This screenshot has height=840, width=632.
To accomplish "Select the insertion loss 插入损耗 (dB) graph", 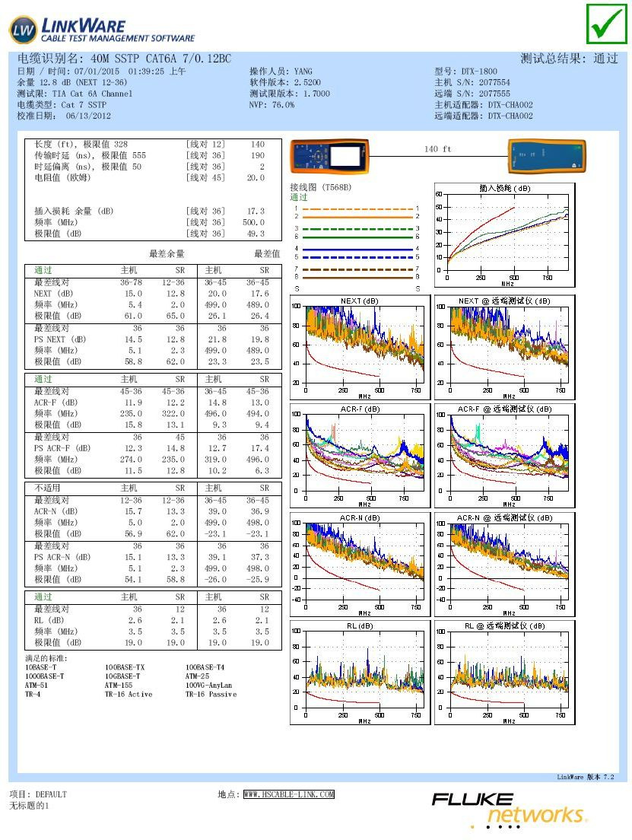I will click(504, 235).
